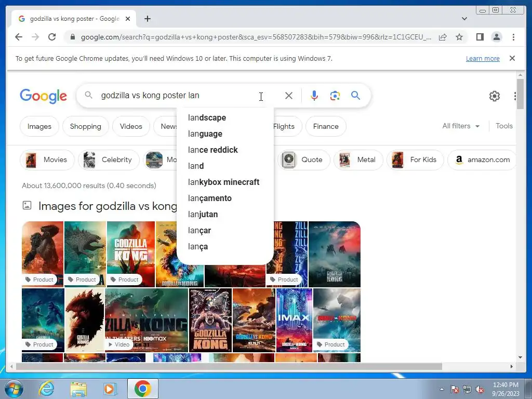Image resolution: width=532 pixels, height=399 pixels.
Task: Open the teal Godzilla poster thumbnail
Action: click(x=85, y=254)
